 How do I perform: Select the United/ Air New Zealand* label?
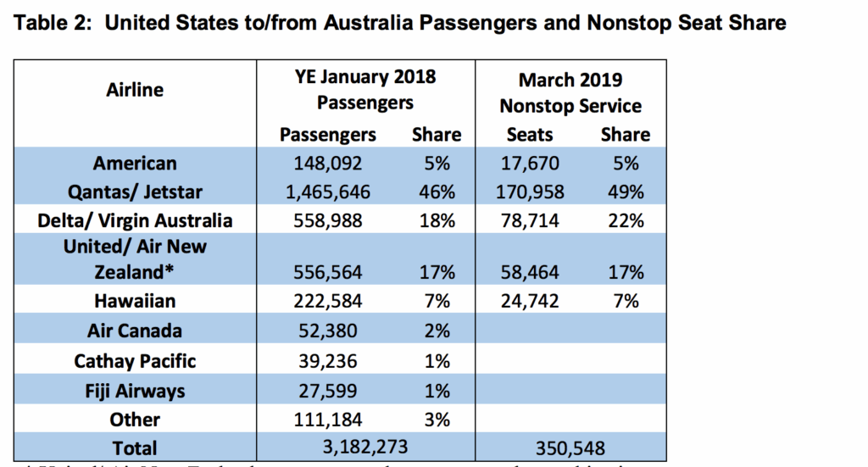coord(135,259)
